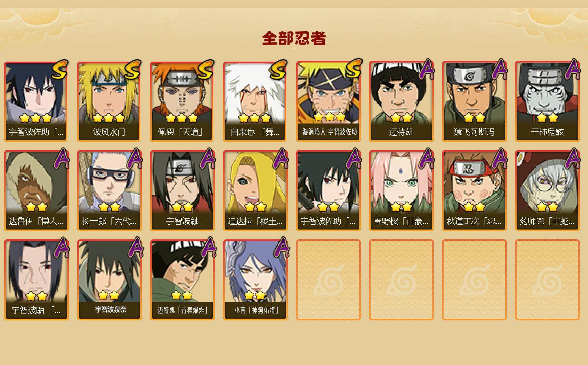This screenshot has height=365, width=588.
Task: Select the 春野樱「百豪」 card
Action: pos(401,191)
